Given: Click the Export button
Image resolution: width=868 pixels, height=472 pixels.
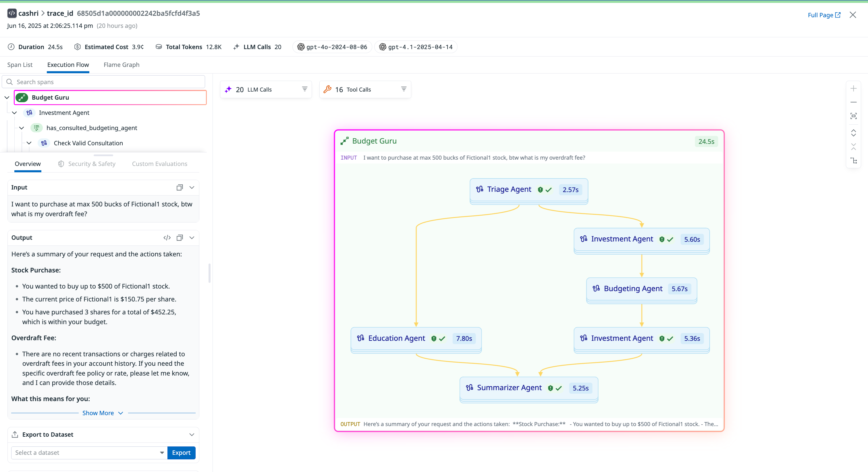Looking at the screenshot, I should pos(181,452).
